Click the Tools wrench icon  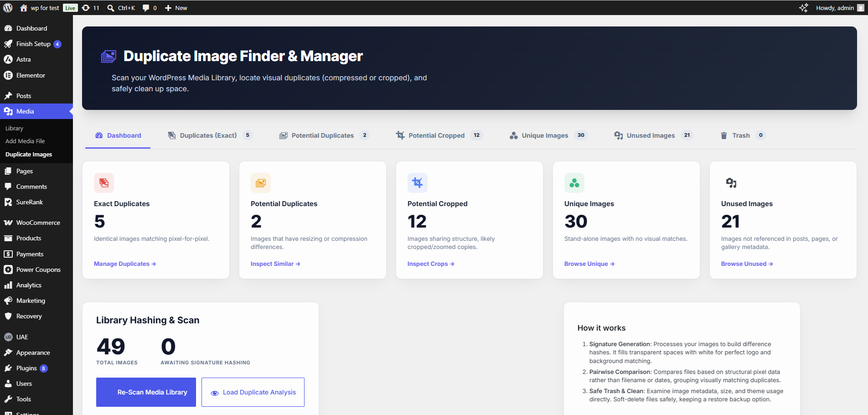(x=8, y=399)
